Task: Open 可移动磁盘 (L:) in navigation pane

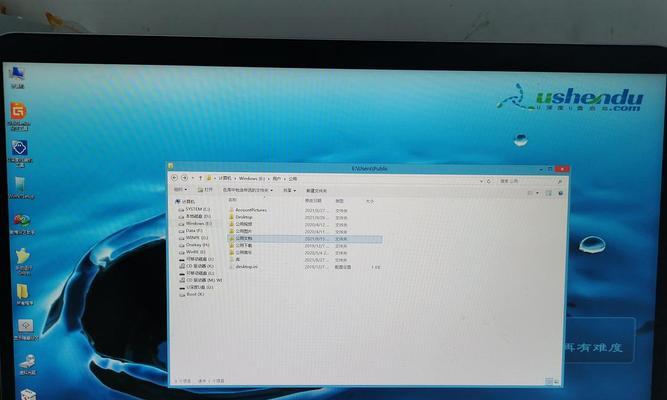Action: tap(197, 273)
